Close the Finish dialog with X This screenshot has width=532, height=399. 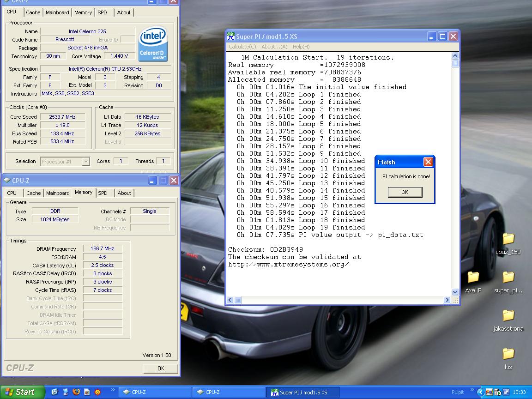point(428,162)
